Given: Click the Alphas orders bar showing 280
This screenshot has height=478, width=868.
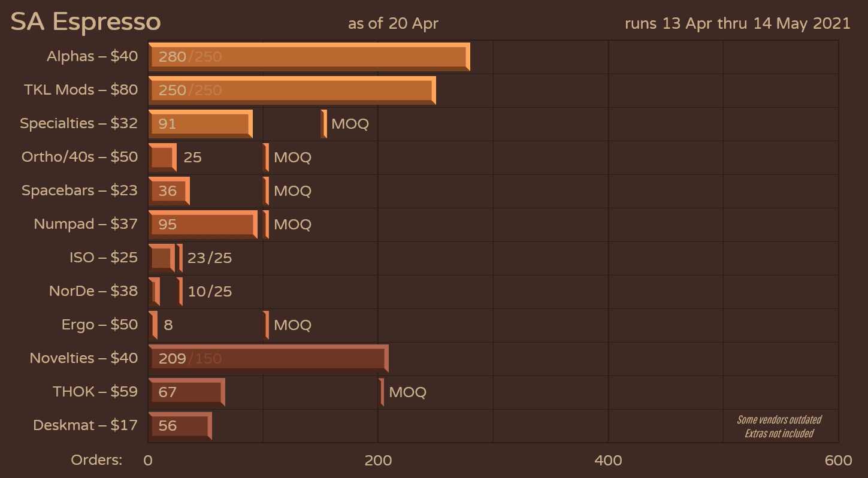Looking at the screenshot, I should [309, 57].
